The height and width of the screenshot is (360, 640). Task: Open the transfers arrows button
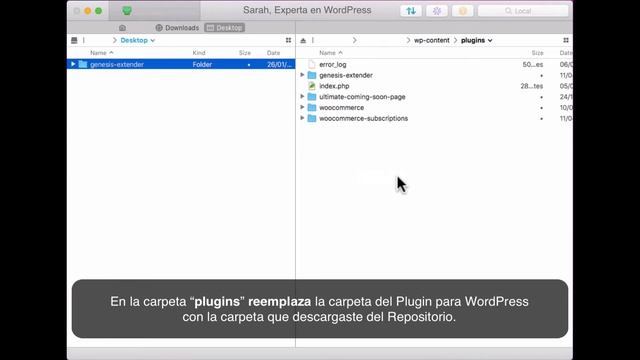(411, 11)
